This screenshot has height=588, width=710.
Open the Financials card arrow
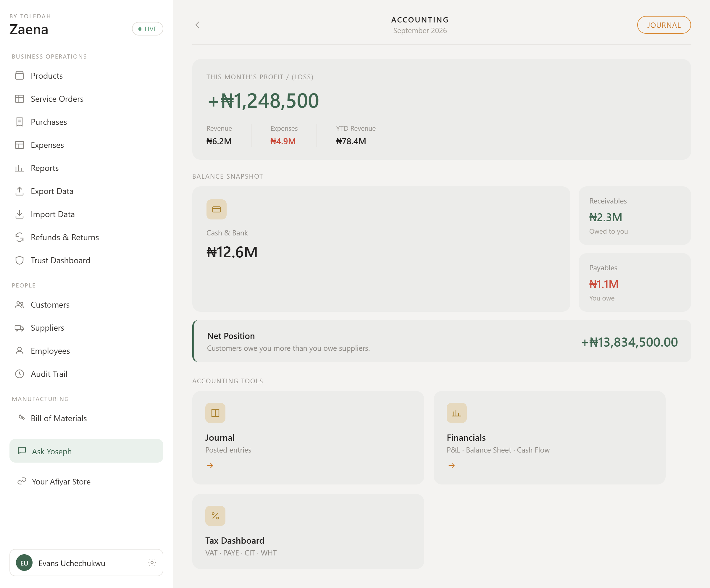pyautogui.click(x=452, y=466)
